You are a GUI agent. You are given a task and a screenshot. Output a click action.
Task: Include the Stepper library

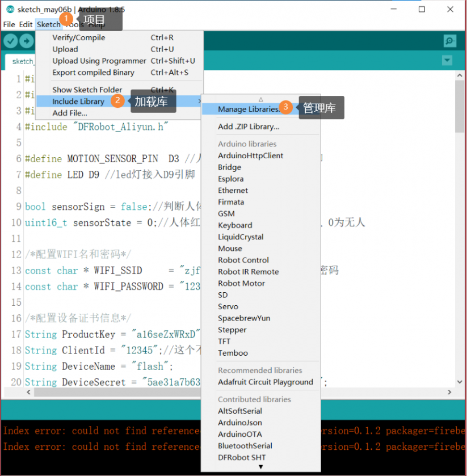click(261, 330)
